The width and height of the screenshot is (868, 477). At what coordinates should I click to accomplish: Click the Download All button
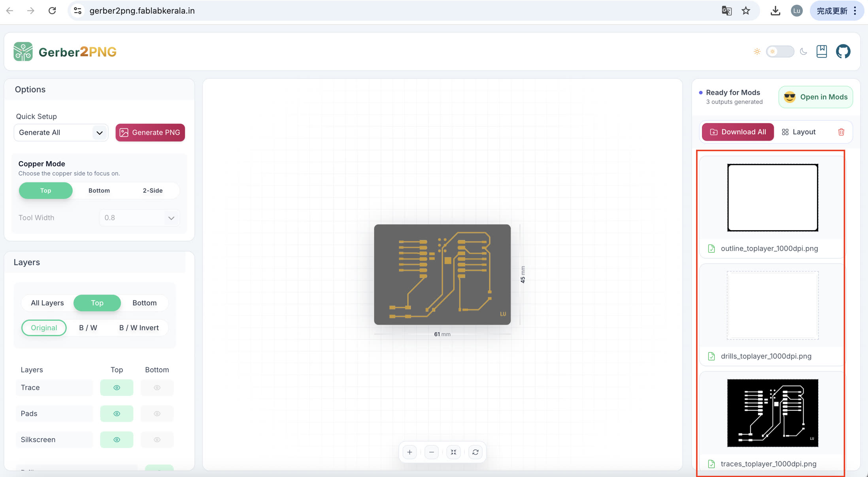[738, 132]
